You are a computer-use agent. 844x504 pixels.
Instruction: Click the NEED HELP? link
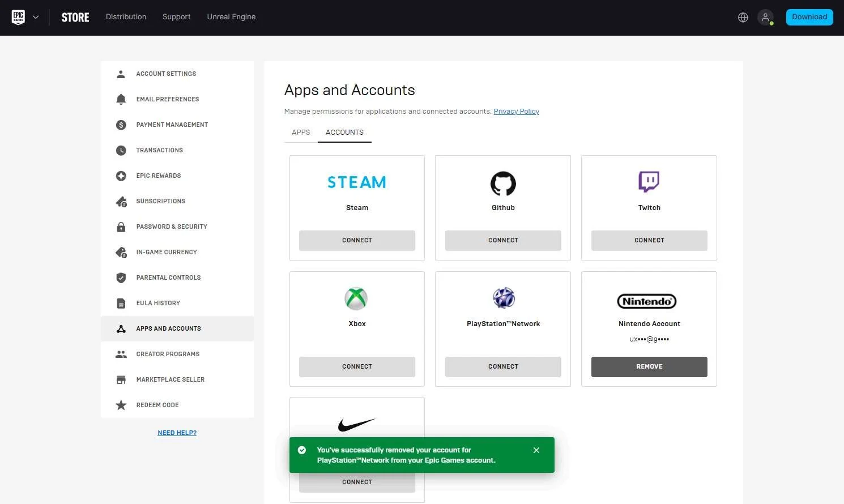[x=177, y=433]
